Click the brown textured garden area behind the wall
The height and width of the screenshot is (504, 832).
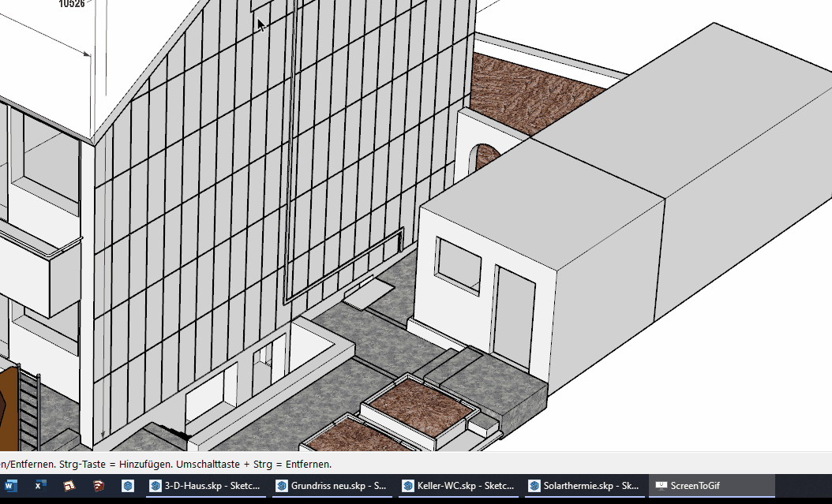[x=537, y=95]
